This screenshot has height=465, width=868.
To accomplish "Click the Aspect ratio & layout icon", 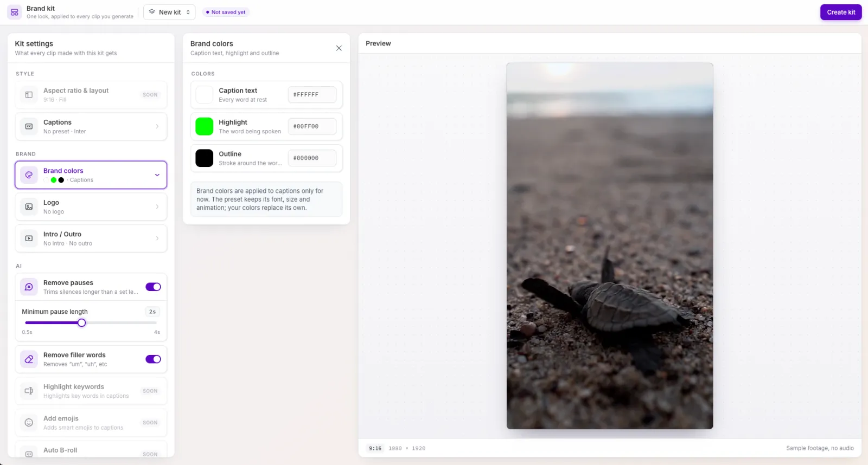I will pyautogui.click(x=29, y=95).
